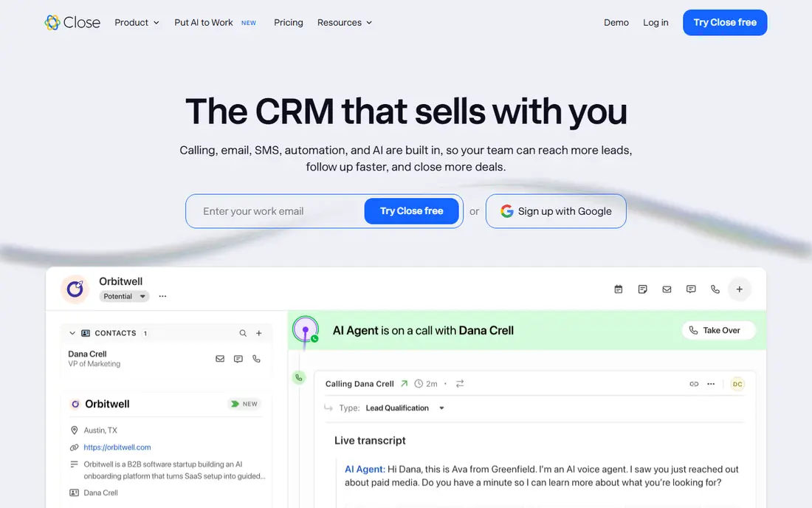Viewport: 812px width, 508px height.
Task: Click the Google logo in sign up button
Action: pos(507,211)
